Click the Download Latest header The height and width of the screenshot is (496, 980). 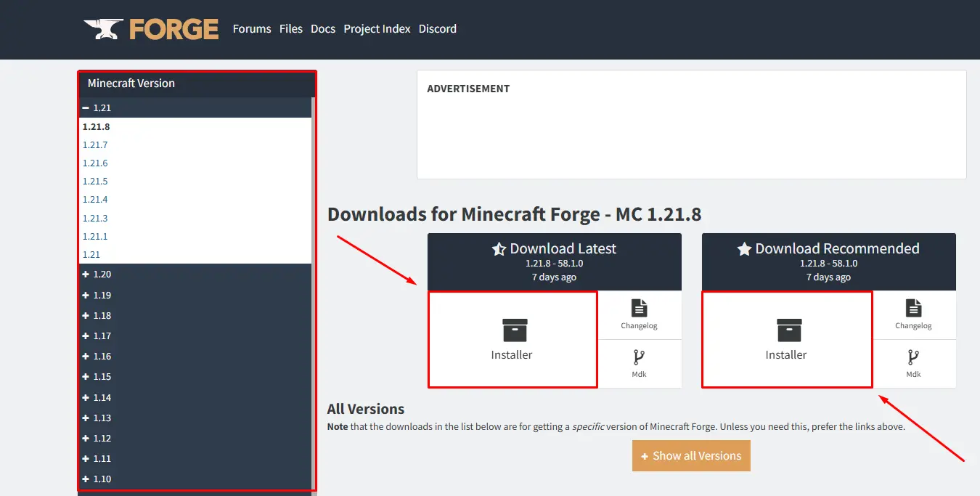point(555,262)
